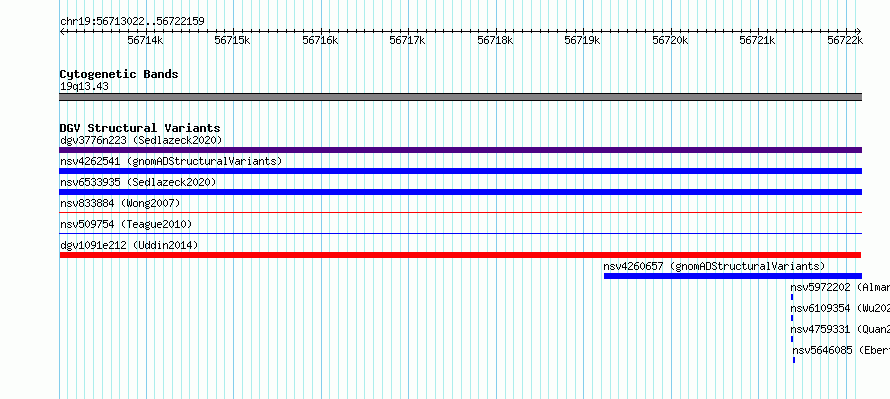This screenshot has width=890, height=399.
Task: Click the 19q13.43 band label
Action: [x=85, y=87]
